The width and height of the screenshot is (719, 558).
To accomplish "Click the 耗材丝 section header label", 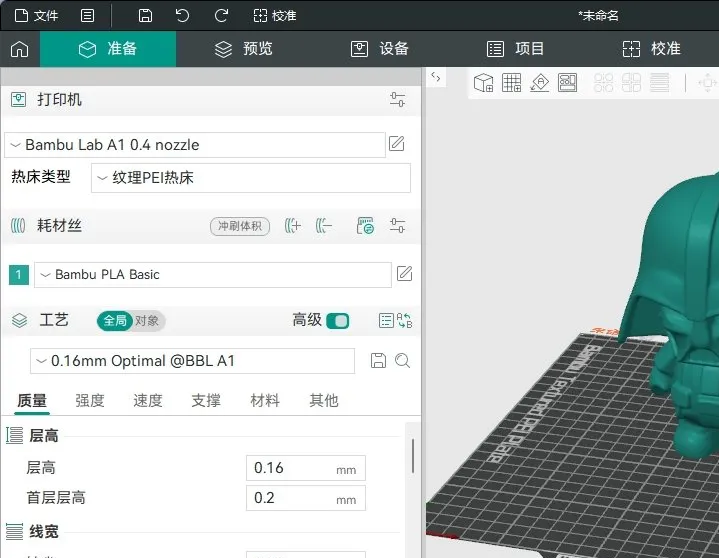I will click(60, 226).
